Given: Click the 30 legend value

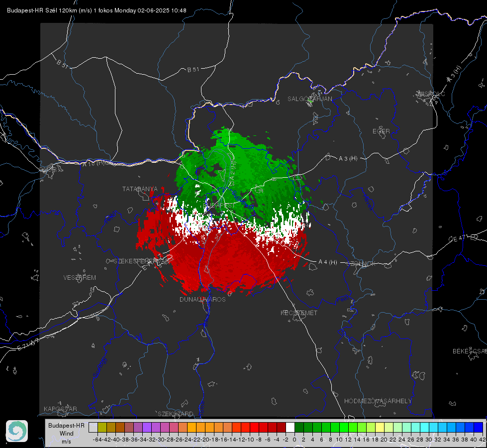Looking at the screenshot, I should (429, 440).
